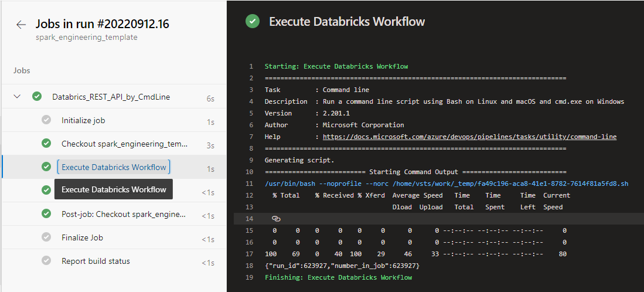Click the Starting Command Output line
Image resolution: width=644 pixels, height=292 pixels.
tap(415, 172)
